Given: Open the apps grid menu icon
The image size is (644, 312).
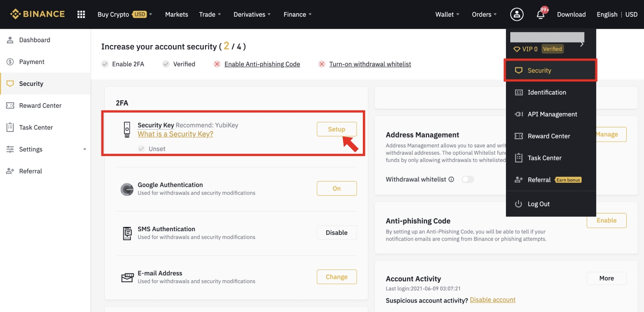Looking at the screenshot, I should pyautogui.click(x=81, y=15).
